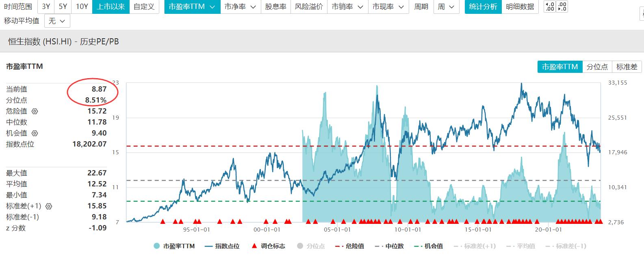Open settings gear next to 机会值
644x256 pixels.
click(x=35, y=133)
